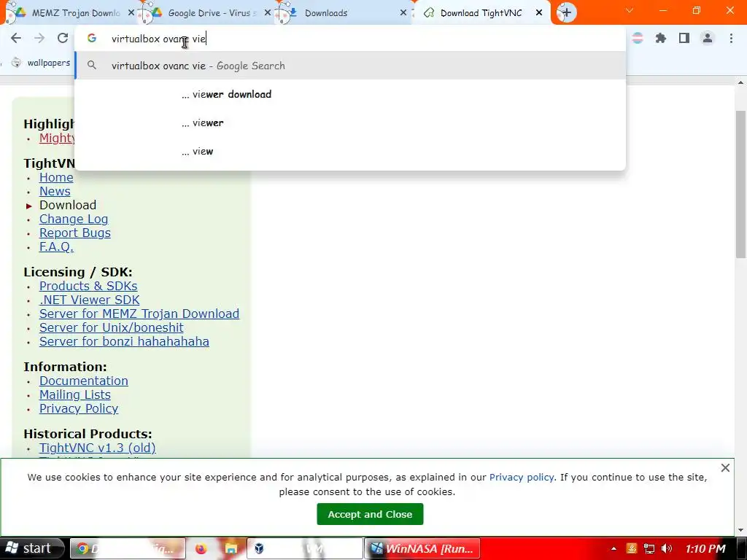The image size is (747, 560).
Task: Open the sidebar Privacy Policy link
Action: pos(79,408)
